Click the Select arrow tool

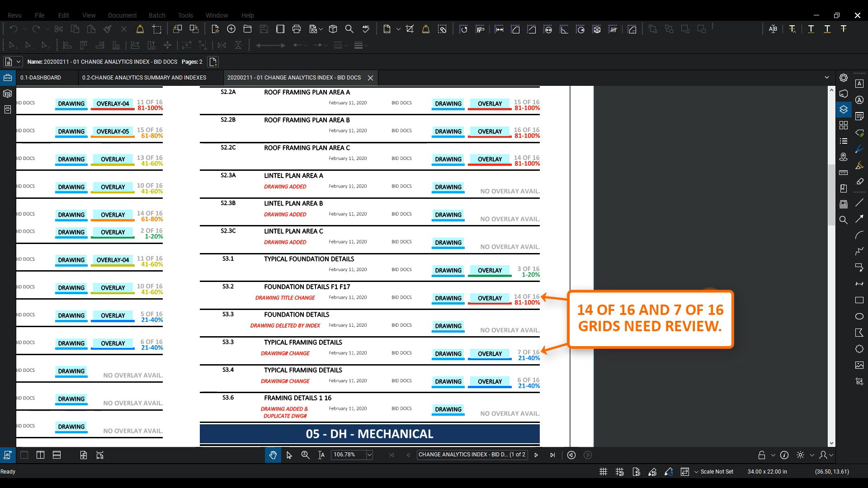(289, 455)
